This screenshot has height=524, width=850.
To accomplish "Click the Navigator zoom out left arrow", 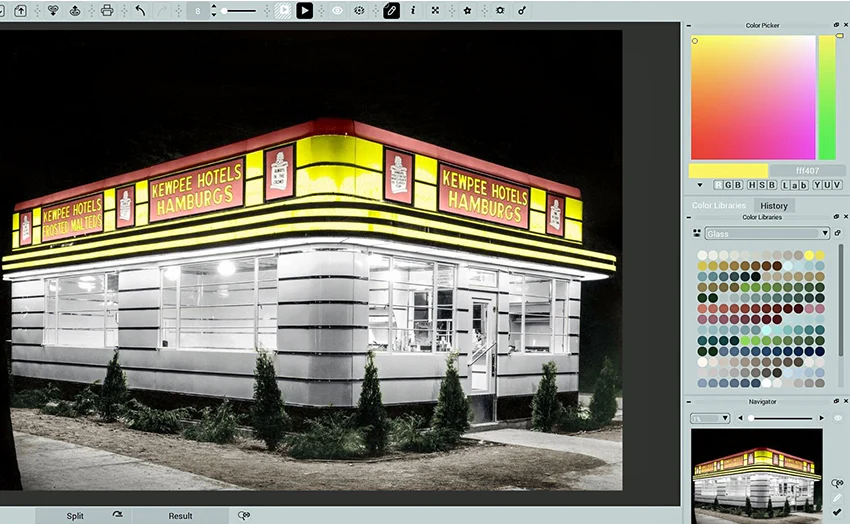I will [740, 418].
